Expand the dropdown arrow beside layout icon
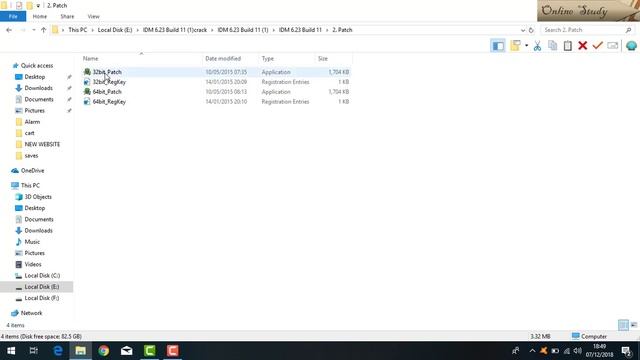Screen dimensions: 640x360 click(527, 46)
